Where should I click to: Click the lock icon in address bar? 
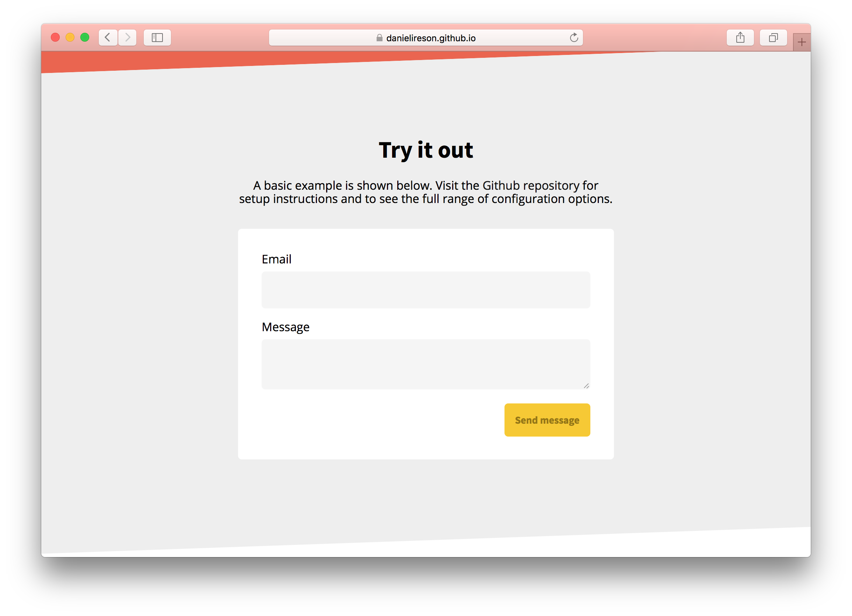pos(379,38)
